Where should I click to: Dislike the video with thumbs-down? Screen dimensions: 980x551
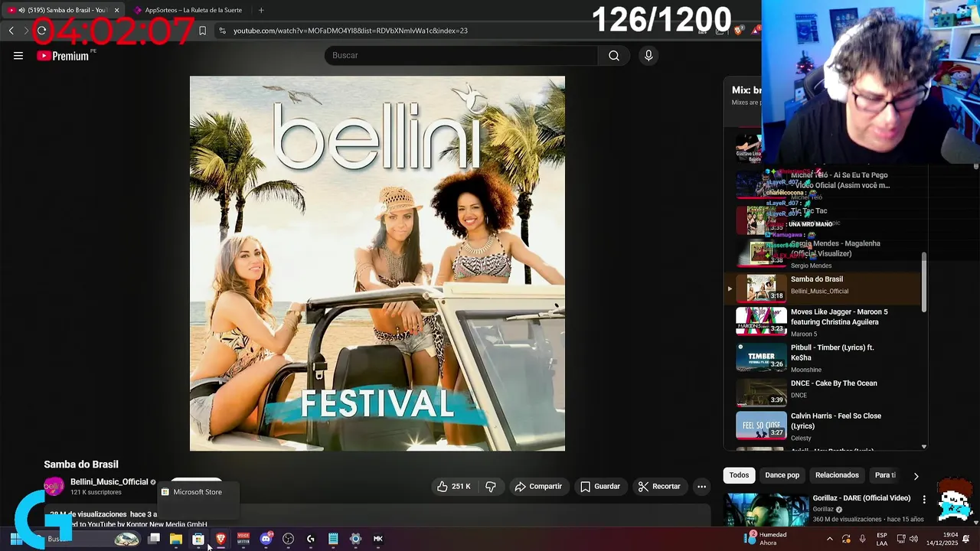[x=491, y=487]
